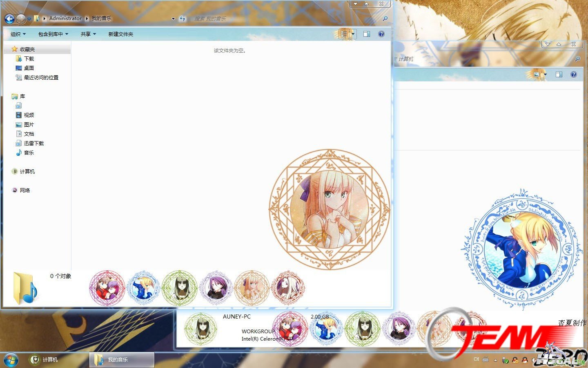Click the 我的音乐 taskbar button
Screen dimensions: 588x368
coord(122,359)
